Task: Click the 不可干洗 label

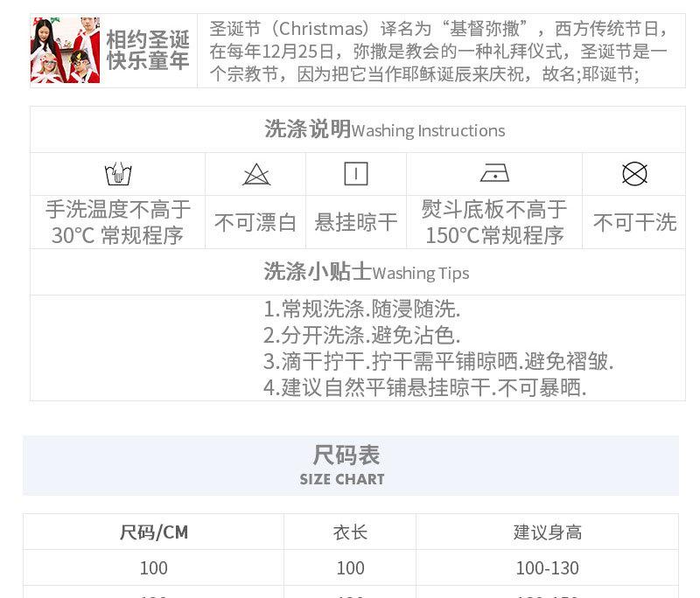Action: click(x=634, y=223)
